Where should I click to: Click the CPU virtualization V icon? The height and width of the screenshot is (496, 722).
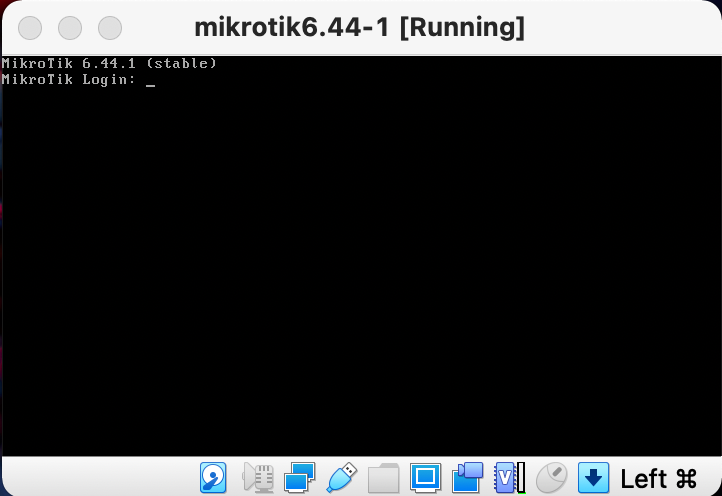coord(509,478)
